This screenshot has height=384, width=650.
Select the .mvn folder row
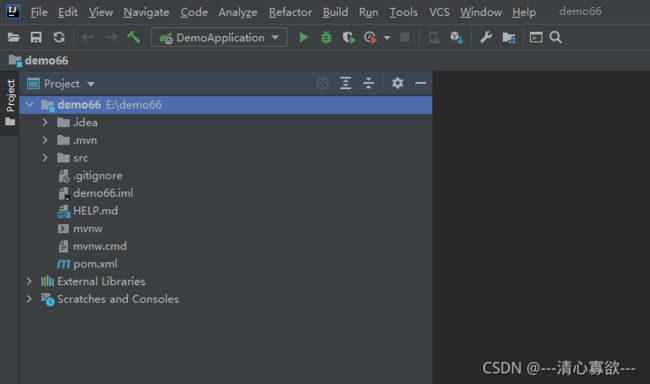226,140
